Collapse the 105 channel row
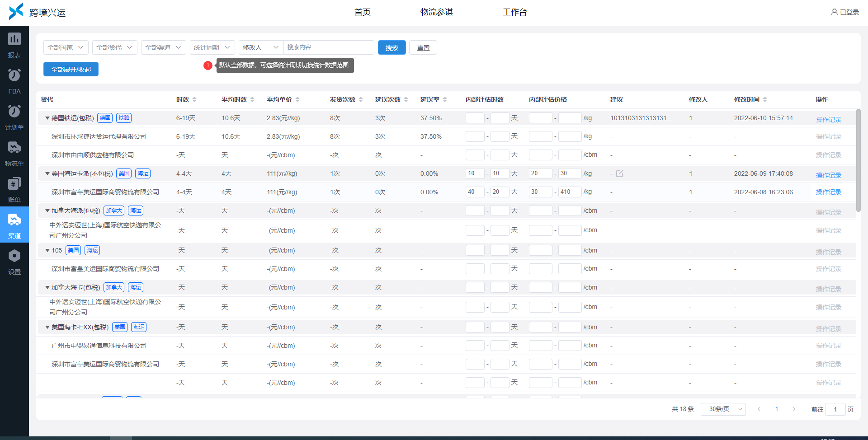The height and width of the screenshot is (440, 868). point(47,250)
